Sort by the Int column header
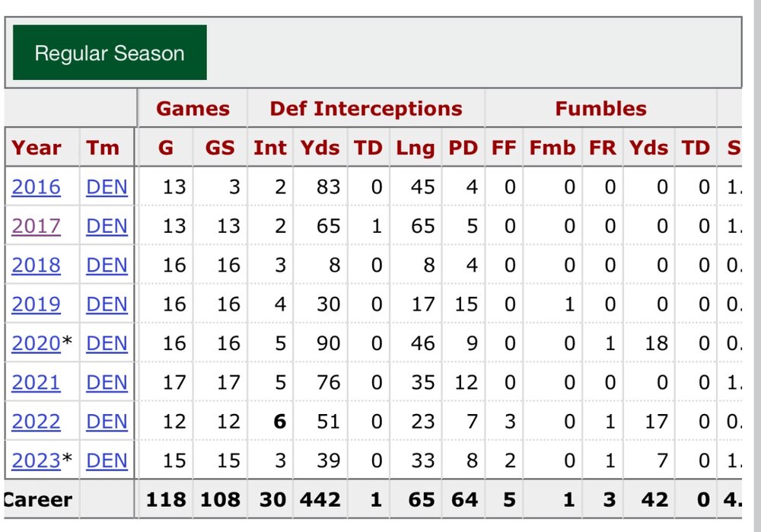This screenshot has width=761, height=532. click(270, 148)
